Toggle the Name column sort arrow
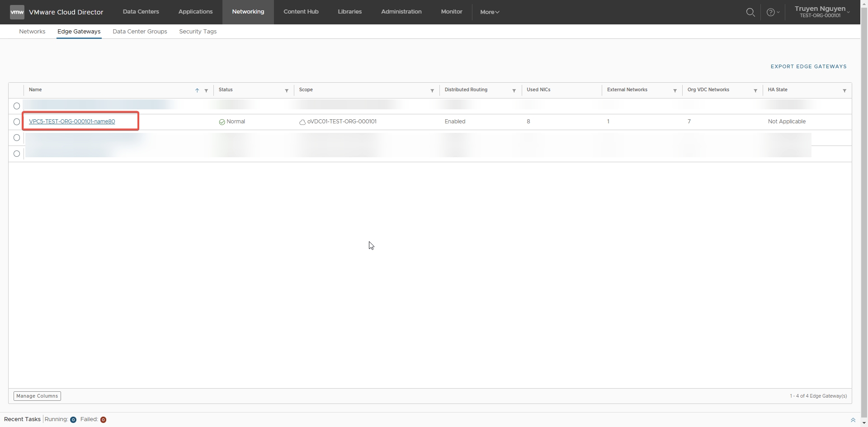This screenshot has height=427, width=868. 197,91
